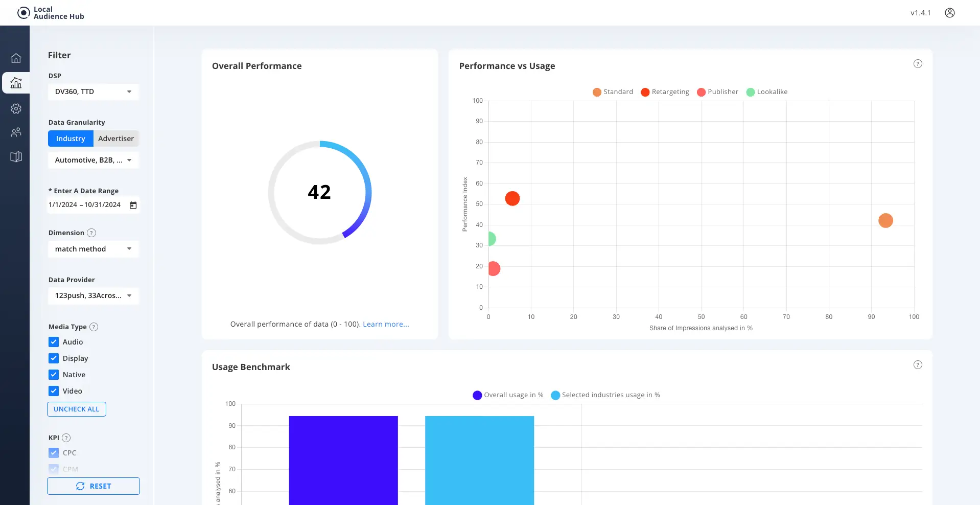The height and width of the screenshot is (505, 980).
Task: Uncheck the Audio media type checkbox
Action: [x=54, y=342]
